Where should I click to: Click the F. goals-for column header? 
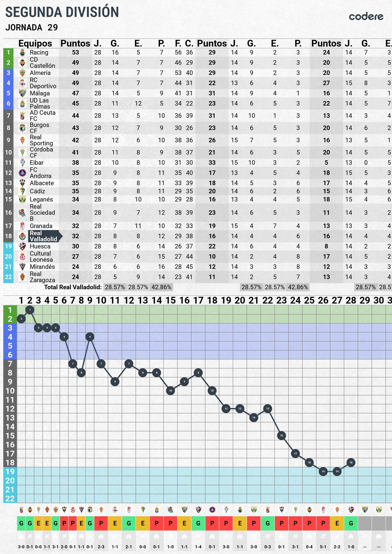pos(178,43)
